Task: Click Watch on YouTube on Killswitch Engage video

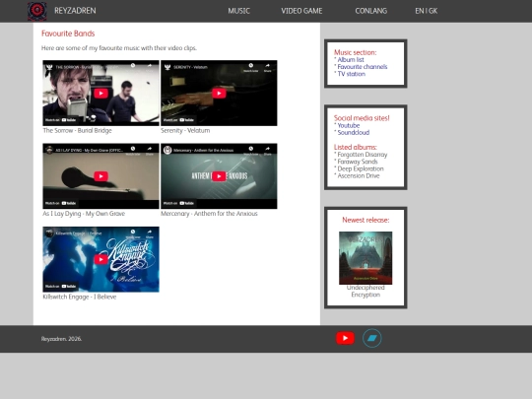Action: pyautogui.click(x=61, y=286)
